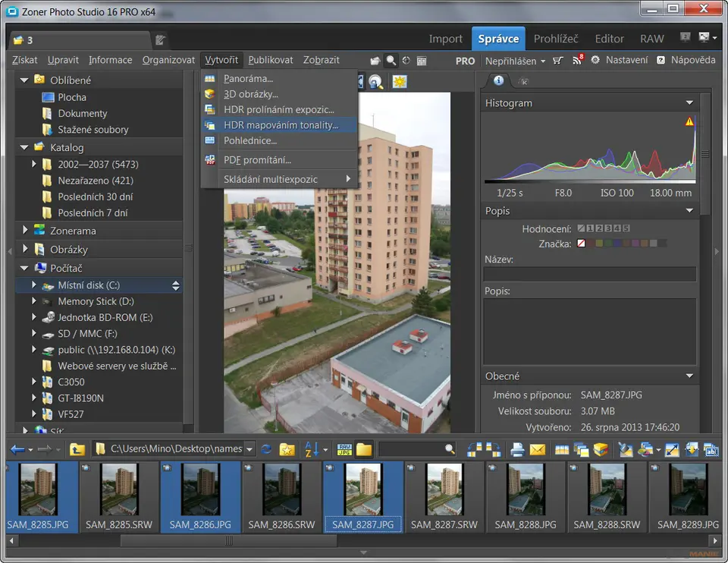Click the RAW/JPG grouping icon
Image resolution: width=728 pixels, height=563 pixels.
(x=344, y=450)
